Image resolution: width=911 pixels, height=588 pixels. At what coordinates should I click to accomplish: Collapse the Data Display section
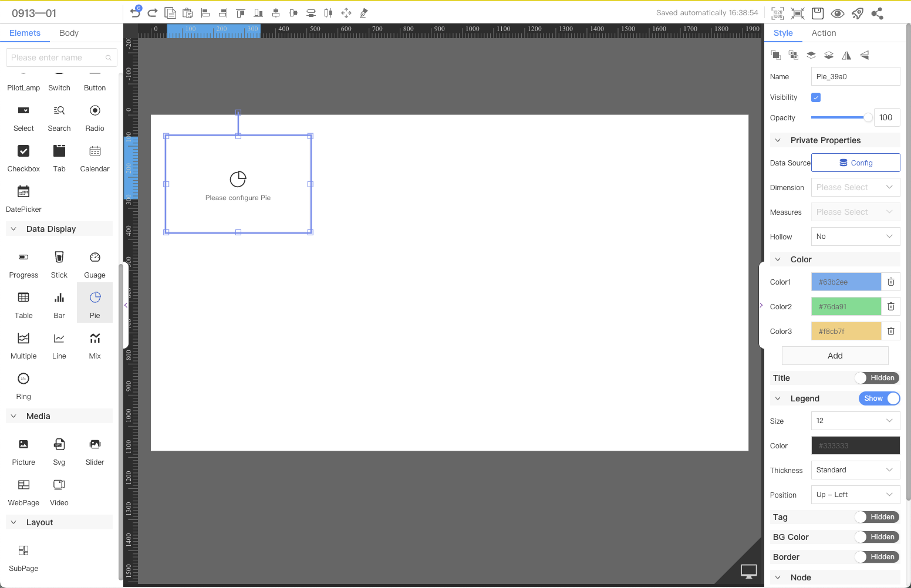click(14, 229)
